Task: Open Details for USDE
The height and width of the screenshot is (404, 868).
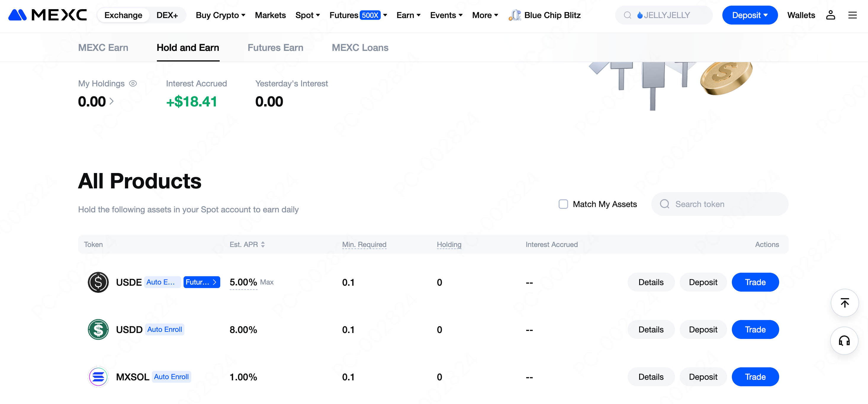Action: (651, 282)
